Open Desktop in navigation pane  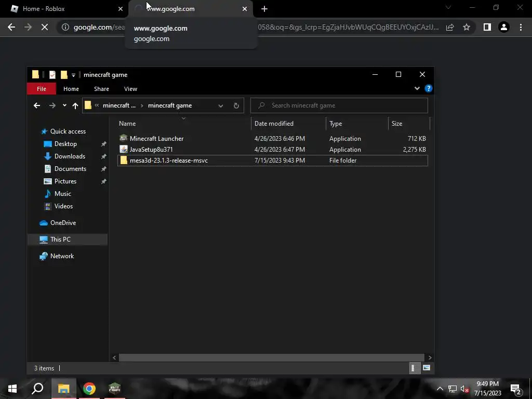click(x=65, y=144)
